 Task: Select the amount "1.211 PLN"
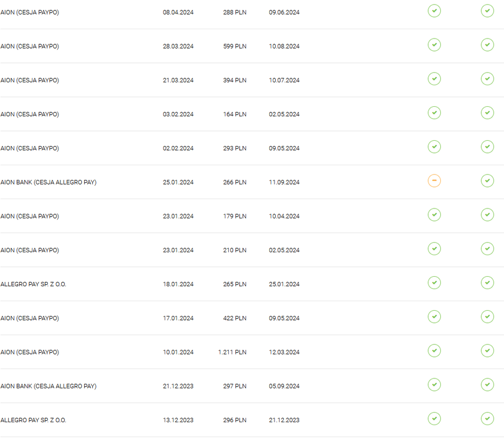[232, 352]
